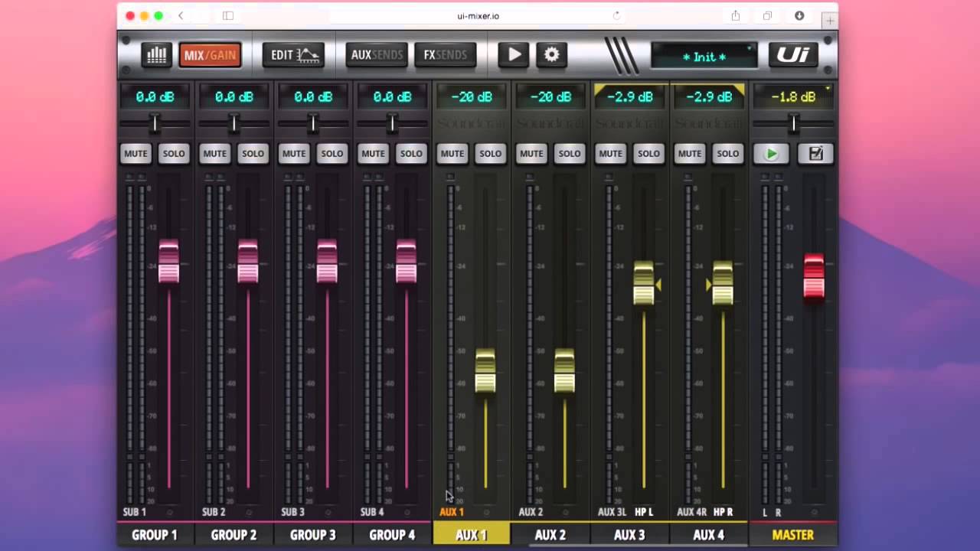The height and width of the screenshot is (551, 980).
Task: Click the Soundcraft diagonal stripes logo
Action: point(619,56)
